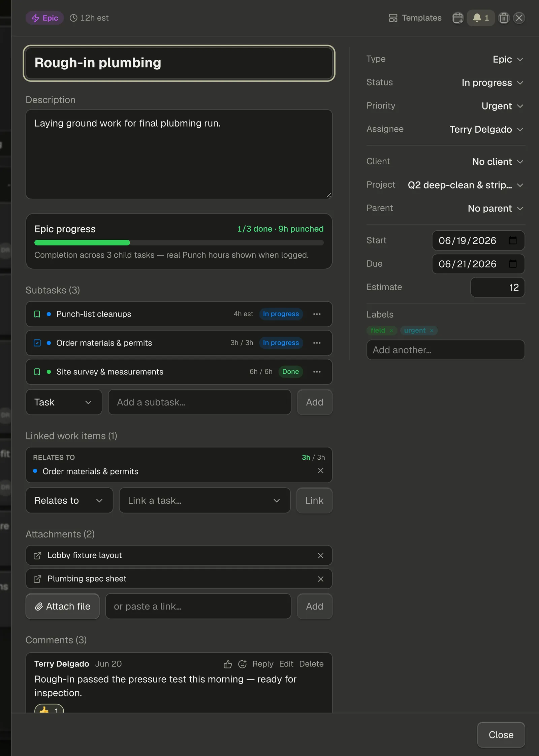Remove linked item Order materials & permits
The image size is (539, 756).
click(321, 470)
